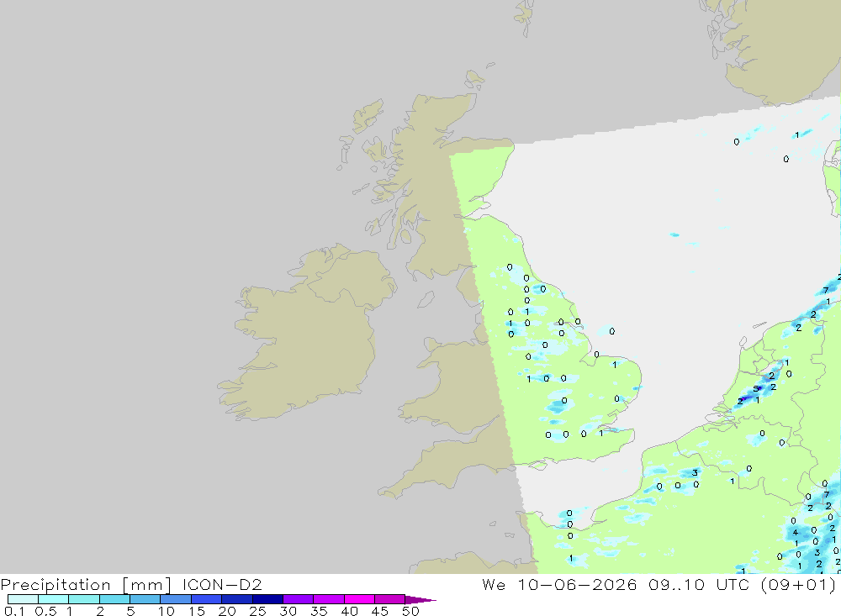Choose the purple 30 mm legend swatch
This screenshot has height=616, width=841.
pyautogui.click(x=299, y=599)
